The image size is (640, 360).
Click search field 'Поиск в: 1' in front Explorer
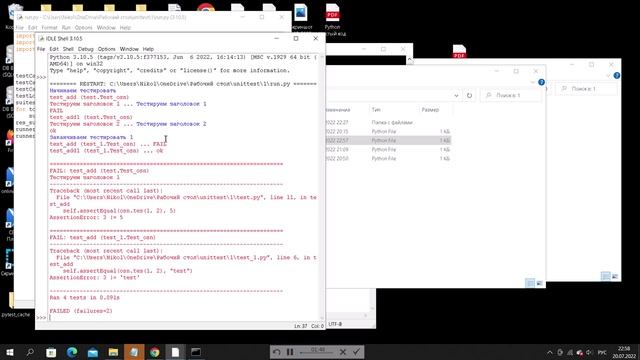point(511,96)
